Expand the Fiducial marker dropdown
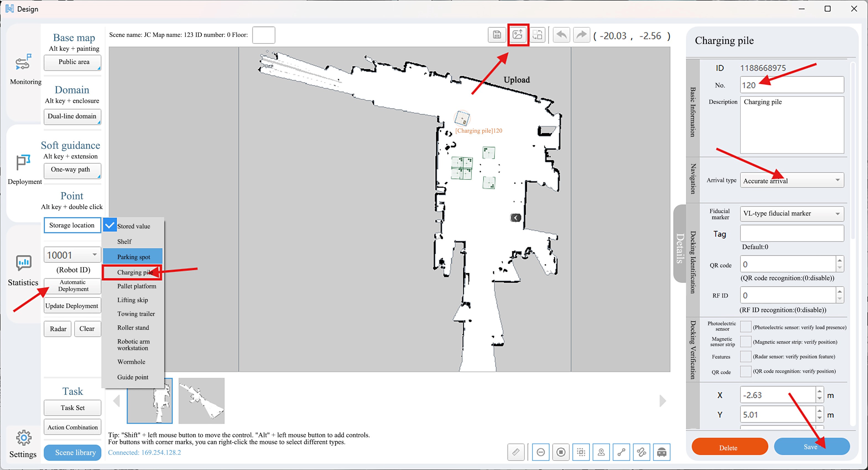The height and width of the screenshot is (470, 868). (837, 214)
